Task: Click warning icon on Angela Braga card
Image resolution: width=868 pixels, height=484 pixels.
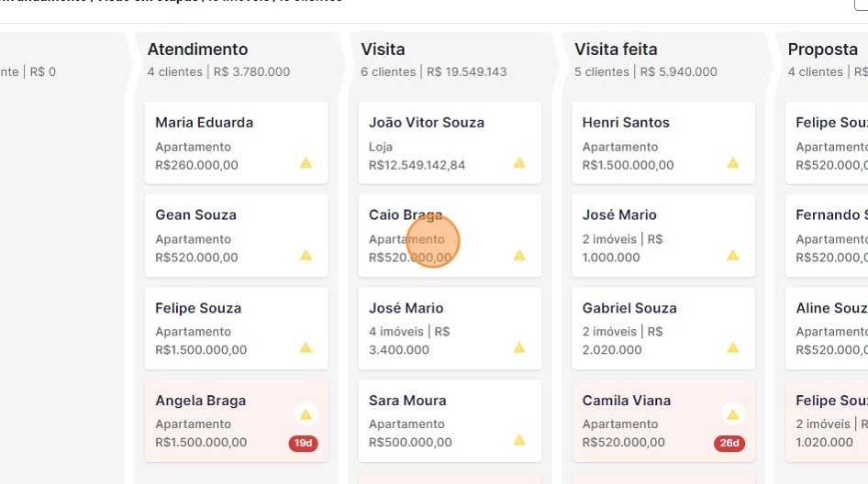Action: (x=306, y=413)
